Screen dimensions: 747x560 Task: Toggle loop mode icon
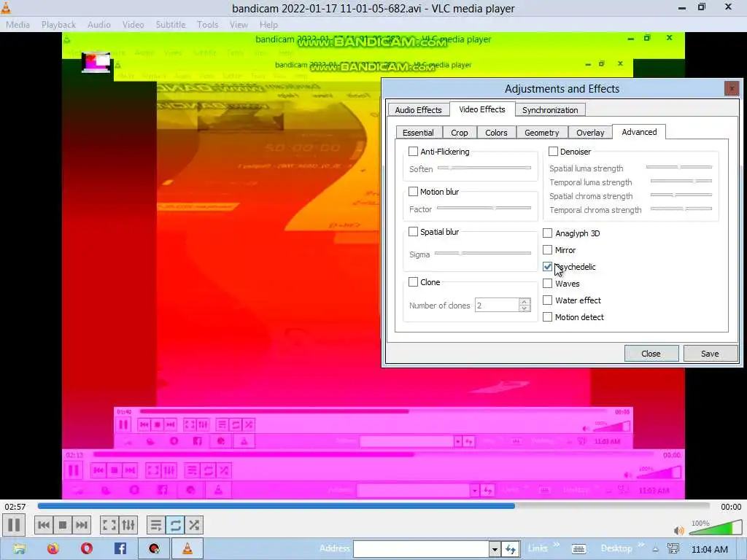pyautogui.click(x=175, y=525)
